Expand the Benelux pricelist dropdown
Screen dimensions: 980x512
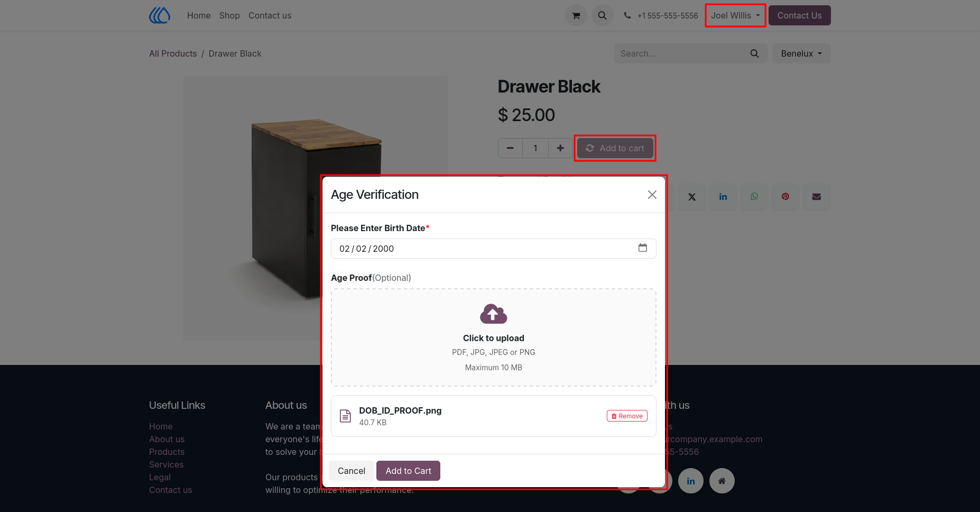801,53
